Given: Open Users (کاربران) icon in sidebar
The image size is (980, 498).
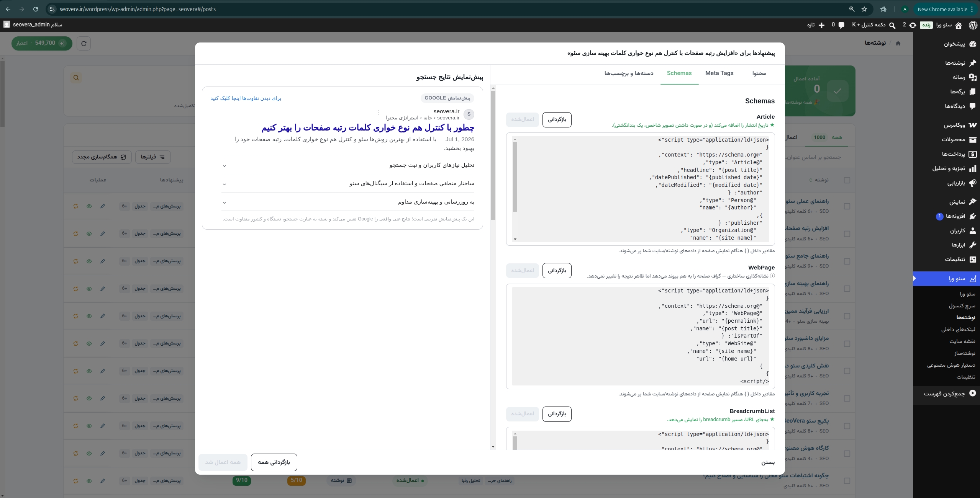Looking at the screenshot, I should (x=972, y=231).
